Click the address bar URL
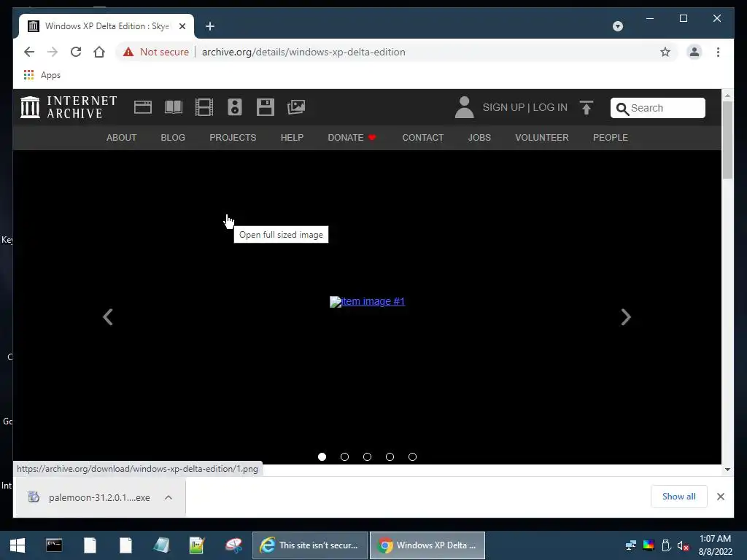This screenshot has height=560, width=747. click(303, 52)
